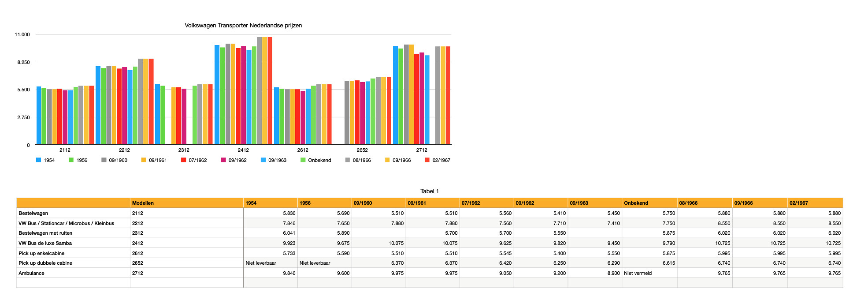Click the '5.733' price cell
Screen dimensions: 868x300
271,253
